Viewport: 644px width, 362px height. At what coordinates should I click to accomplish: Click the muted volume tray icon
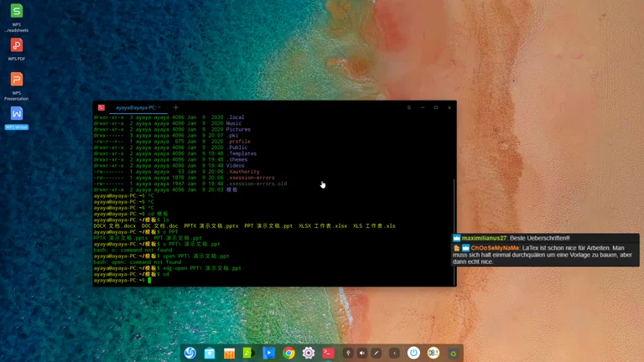362,353
